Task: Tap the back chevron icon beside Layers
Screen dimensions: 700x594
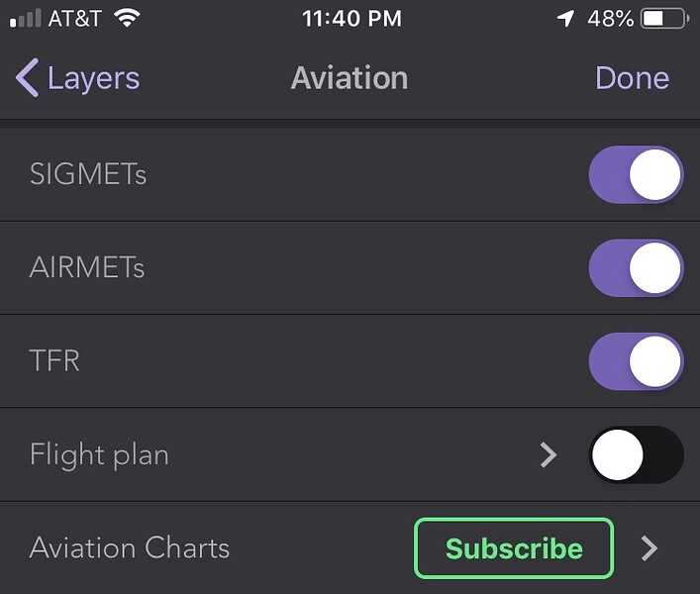Action: (27, 78)
